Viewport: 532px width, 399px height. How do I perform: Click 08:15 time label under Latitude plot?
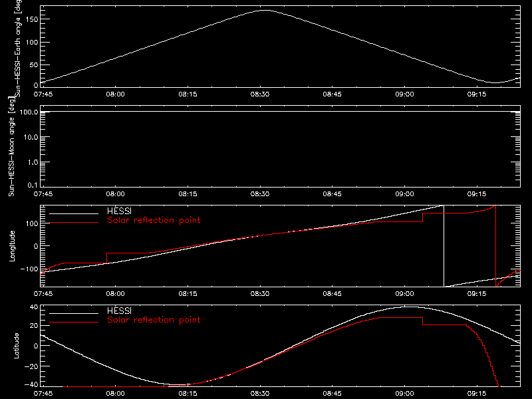click(188, 393)
